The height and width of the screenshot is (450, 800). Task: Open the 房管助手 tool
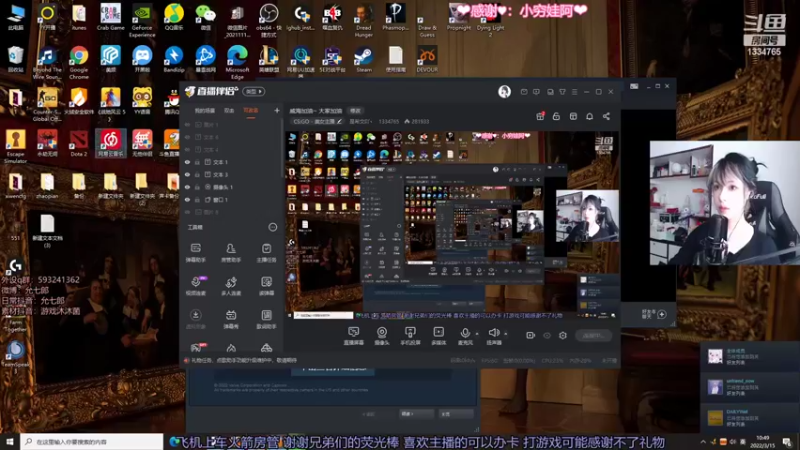point(231,252)
